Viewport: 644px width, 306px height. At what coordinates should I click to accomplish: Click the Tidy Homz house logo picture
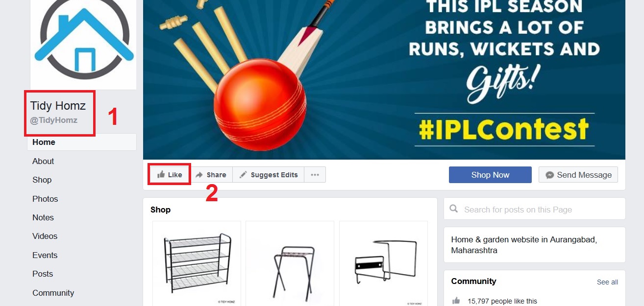click(x=83, y=45)
